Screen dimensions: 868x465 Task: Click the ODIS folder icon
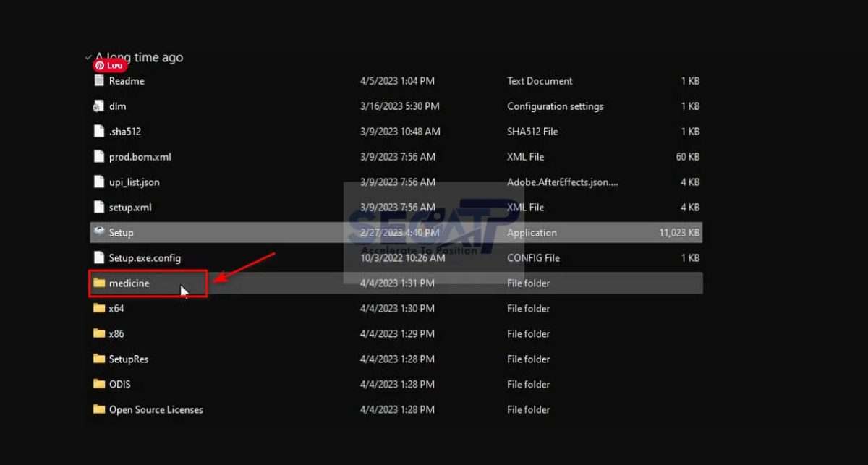[99, 384]
